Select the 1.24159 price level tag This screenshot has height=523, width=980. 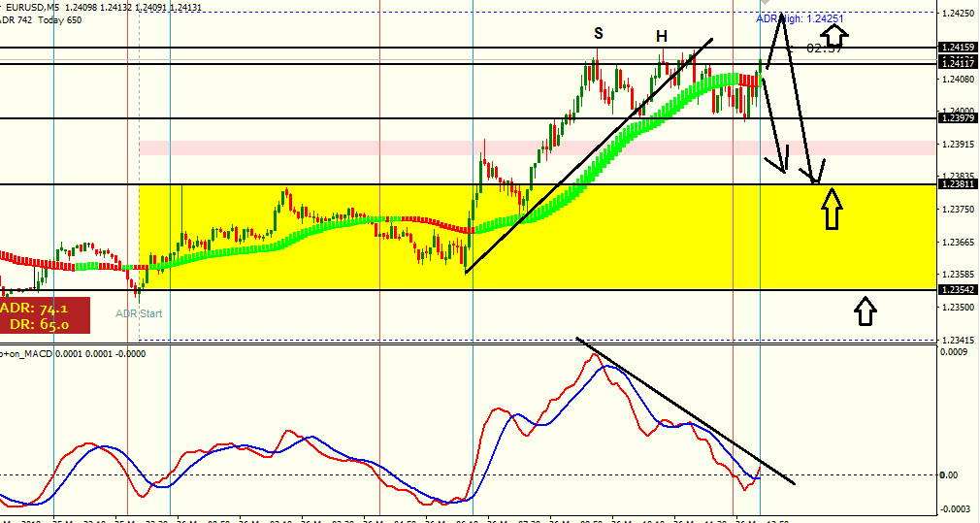click(x=958, y=48)
